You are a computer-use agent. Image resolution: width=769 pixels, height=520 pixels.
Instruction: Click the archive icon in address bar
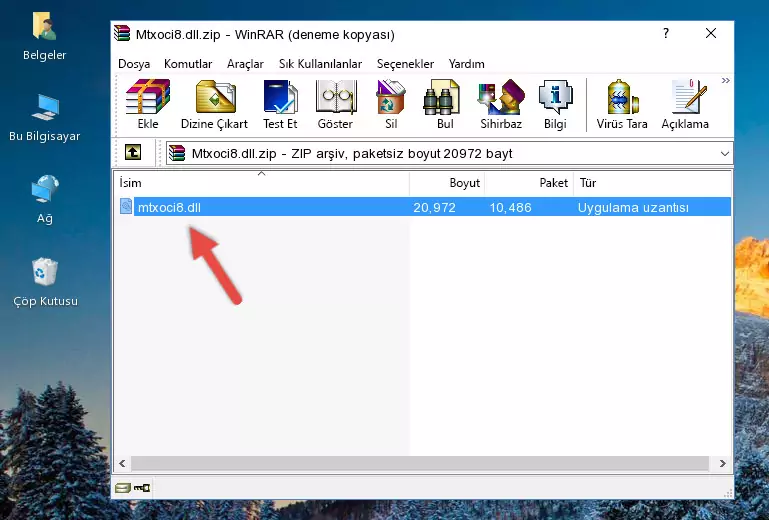pyautogui.click(x=177, y=154)
